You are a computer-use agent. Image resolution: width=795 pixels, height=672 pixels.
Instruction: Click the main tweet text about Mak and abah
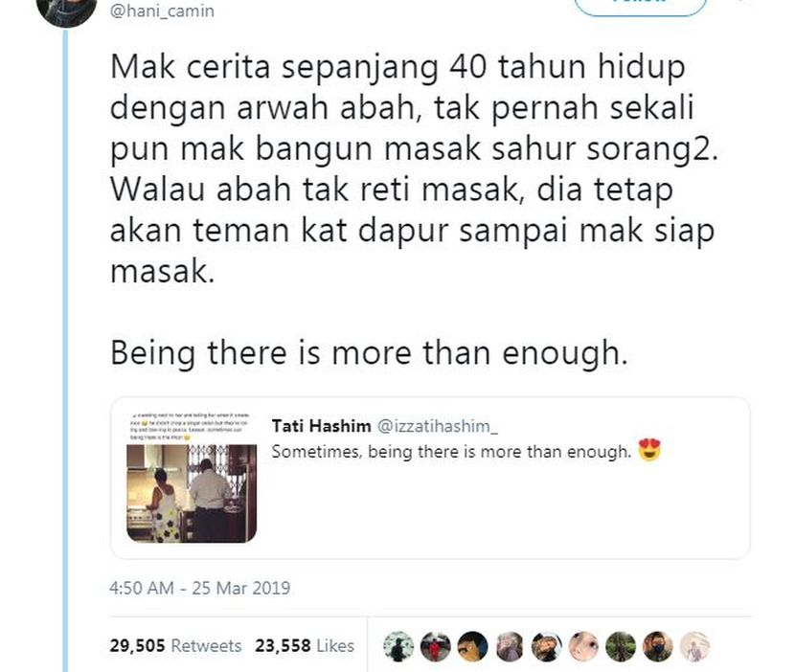(x=413, y=168)
